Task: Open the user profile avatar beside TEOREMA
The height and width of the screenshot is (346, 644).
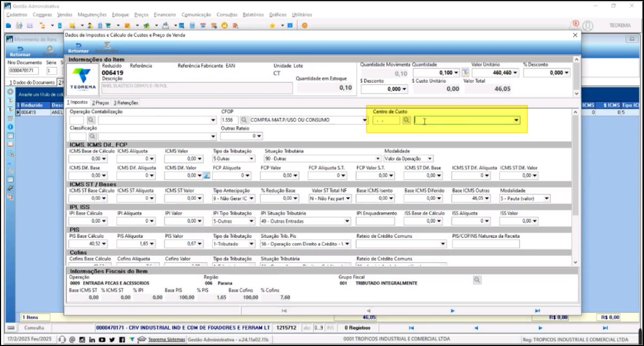Action: [x=588, y=26]
